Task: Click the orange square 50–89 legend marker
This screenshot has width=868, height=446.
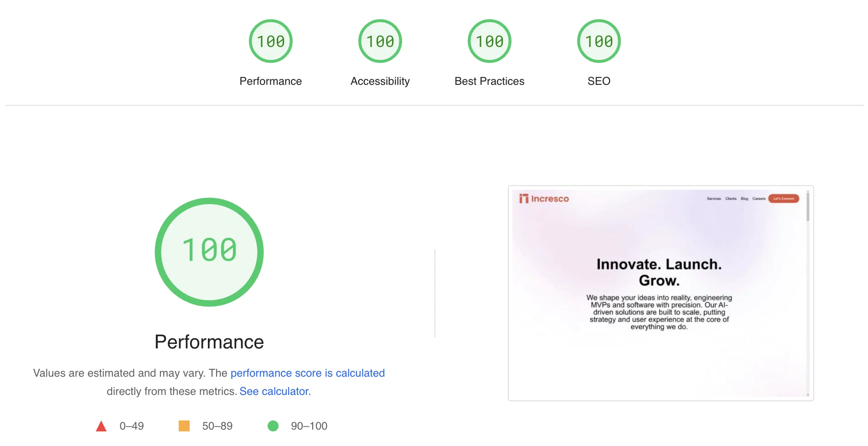Action: click(x=184, y=426)
